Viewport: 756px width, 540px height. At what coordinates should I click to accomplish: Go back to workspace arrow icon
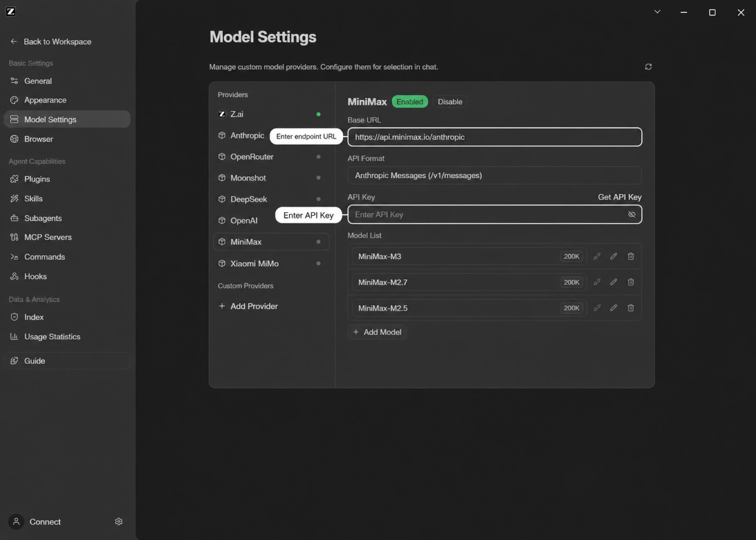[14, 42]
